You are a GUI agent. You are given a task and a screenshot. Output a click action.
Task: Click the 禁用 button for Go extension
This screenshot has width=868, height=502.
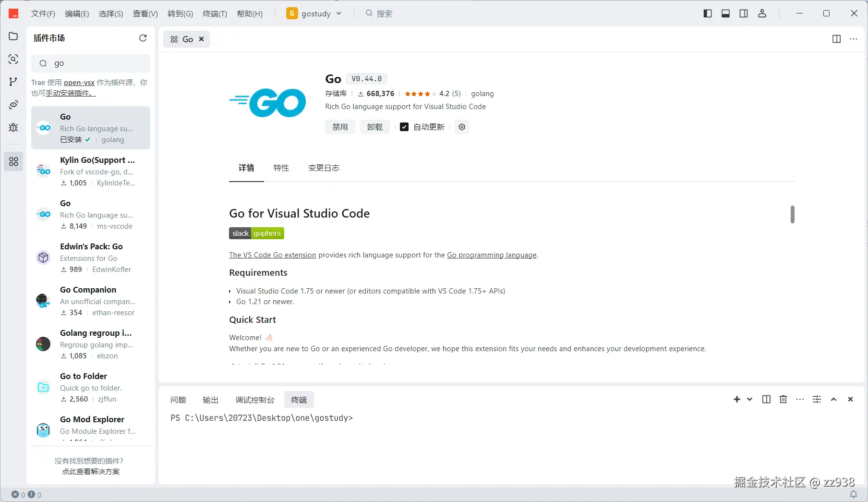point(340,127)
